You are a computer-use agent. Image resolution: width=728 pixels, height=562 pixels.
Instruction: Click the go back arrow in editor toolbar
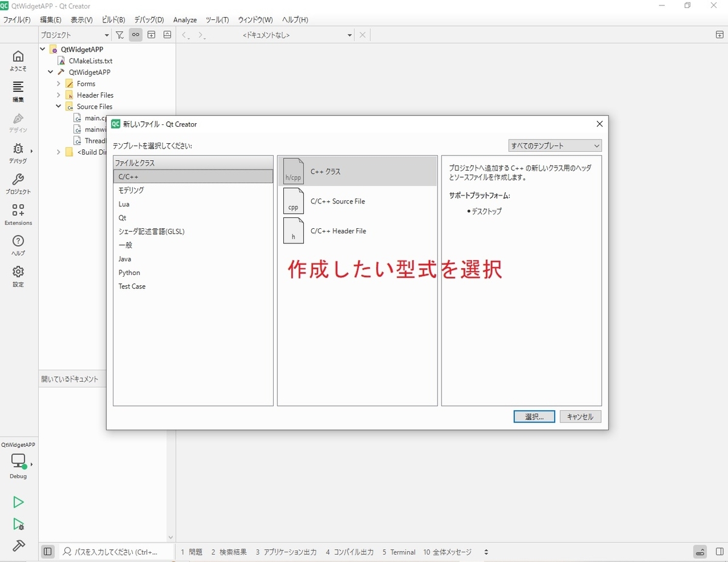[x=186, y=35]
